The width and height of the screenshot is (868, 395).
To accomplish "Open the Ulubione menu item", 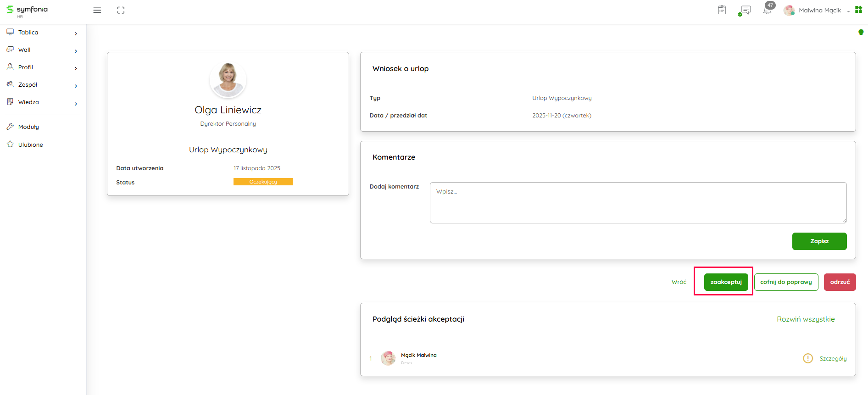I will click(30, 145).
